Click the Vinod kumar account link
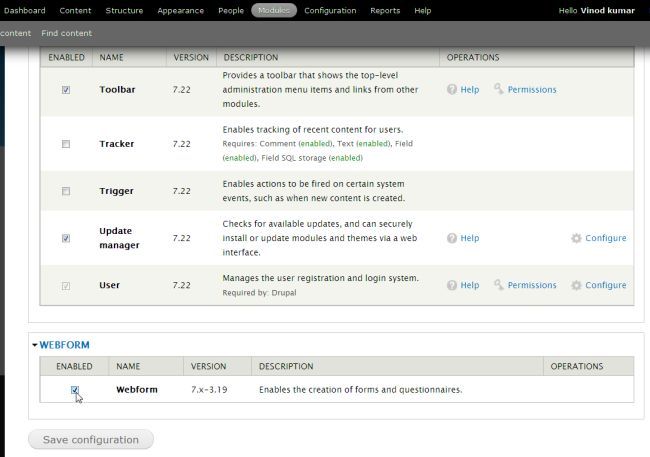This screenshot has height=457, width=650. (607, 10)
